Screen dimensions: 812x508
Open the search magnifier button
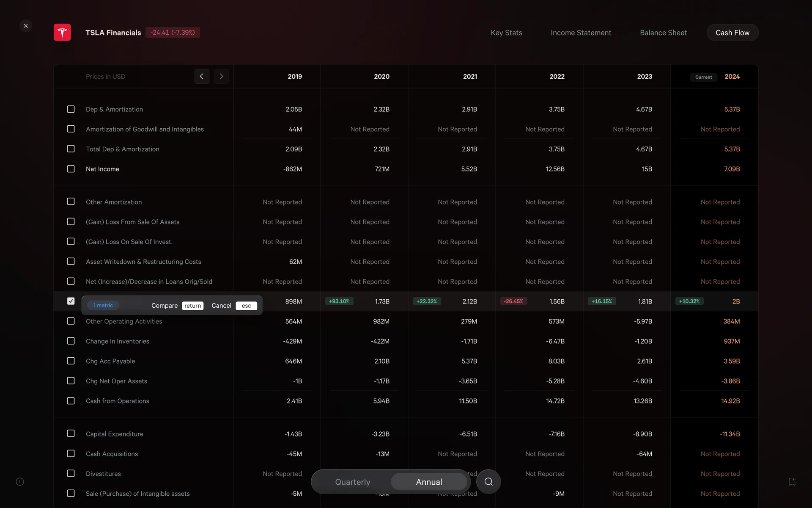coord(488,482)
